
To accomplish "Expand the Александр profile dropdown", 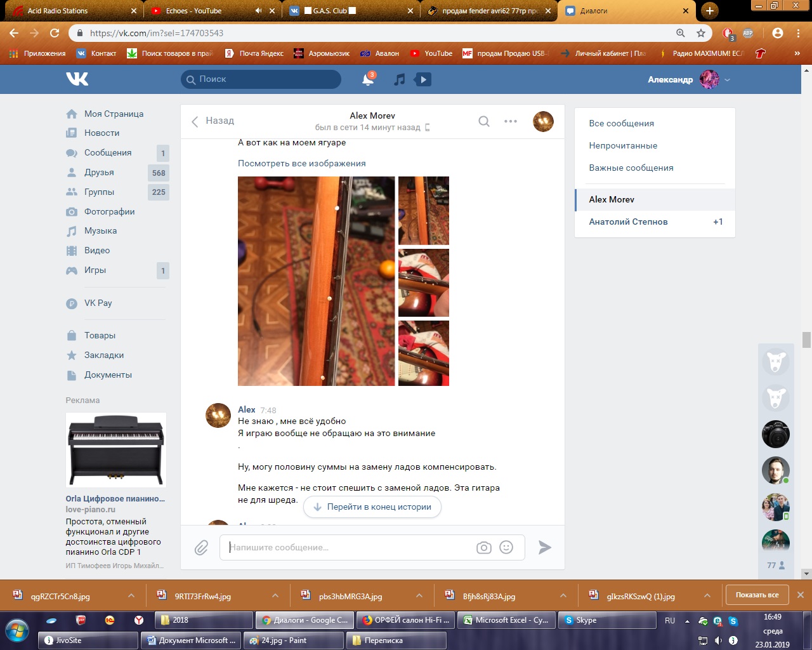I will click(728, 80).
